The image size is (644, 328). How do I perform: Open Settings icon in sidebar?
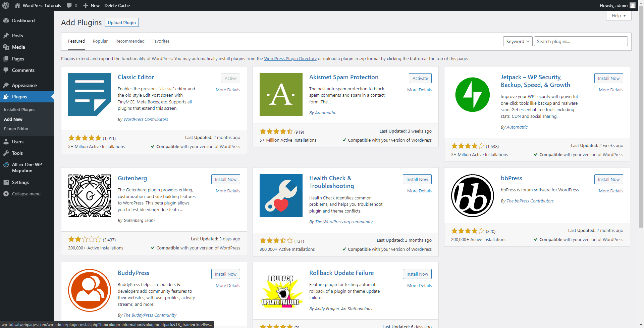click(x=6, y=182)
